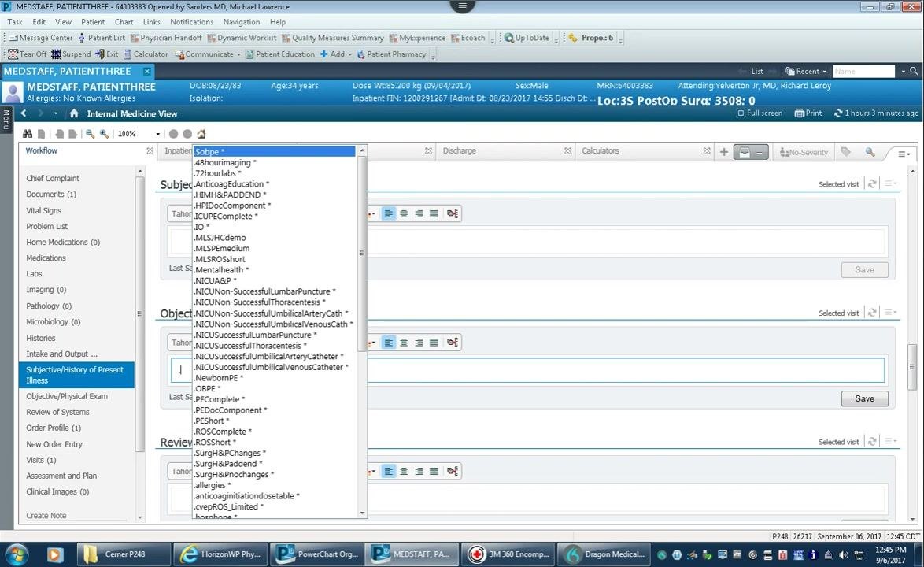Viewport: 924px width, 567px height.
Task: Open the page options menu dropdown at tab bar end
Action: (904, 154)
